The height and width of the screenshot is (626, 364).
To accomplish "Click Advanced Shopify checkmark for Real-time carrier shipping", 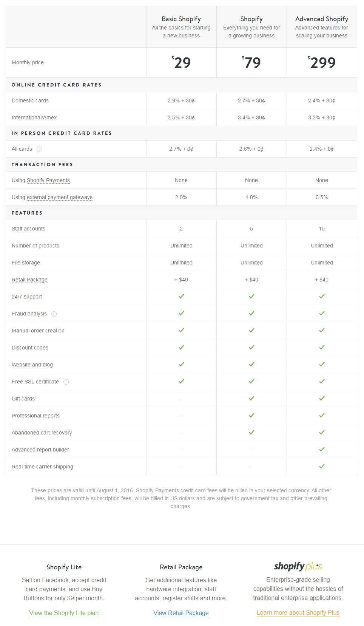I will pyautogui.click(x=322, y=467).
